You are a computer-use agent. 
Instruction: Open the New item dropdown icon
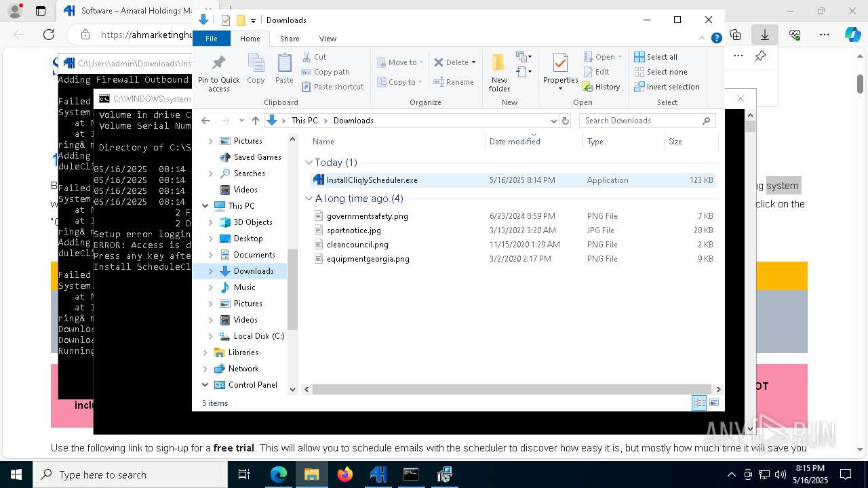coord(524,57)
